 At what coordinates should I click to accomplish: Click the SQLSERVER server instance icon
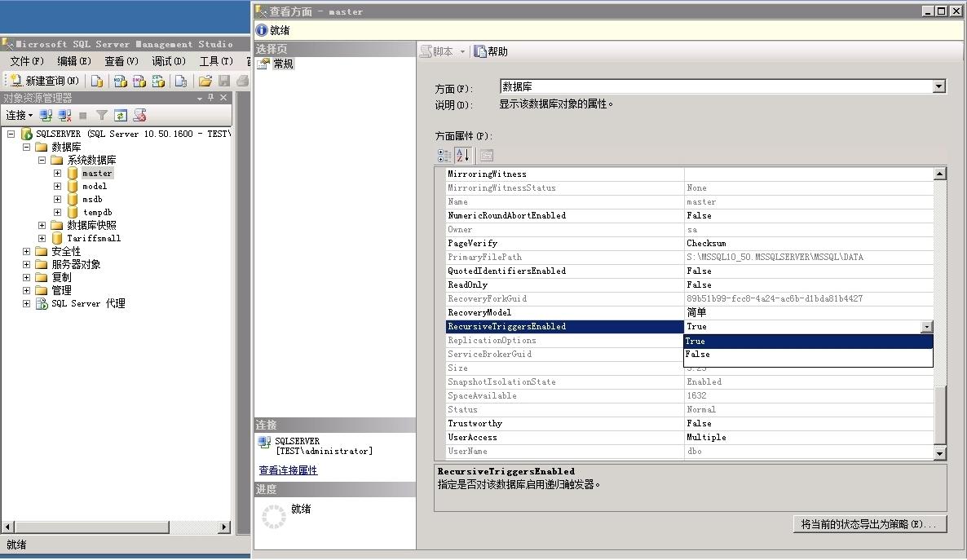[x=27, y=134]
